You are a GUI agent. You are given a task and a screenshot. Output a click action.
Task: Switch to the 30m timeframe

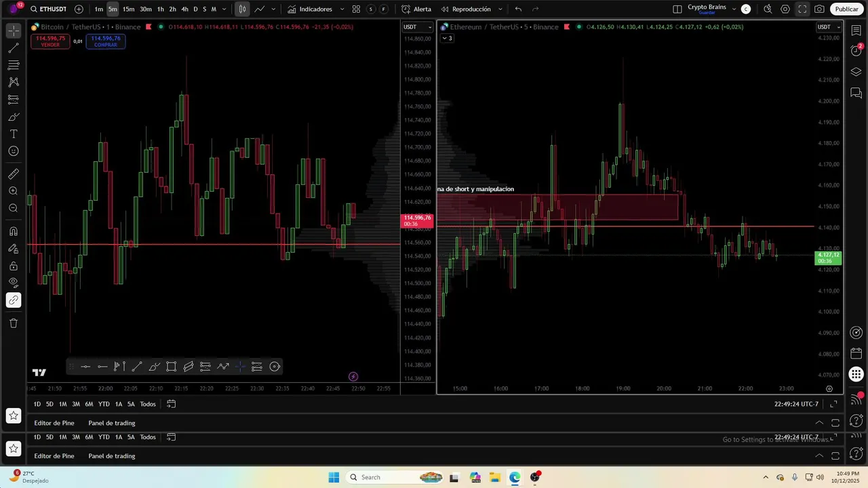coord(146,9)
